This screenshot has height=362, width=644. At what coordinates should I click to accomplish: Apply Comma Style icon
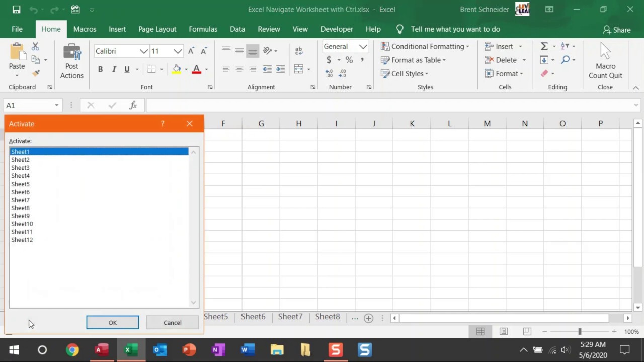pos(362,60)
